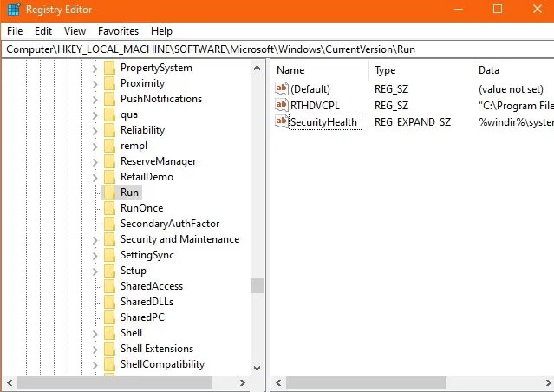Sort values by the Data column header
Image resolution: width=554 pixels, height=392 pixels.
514,70
